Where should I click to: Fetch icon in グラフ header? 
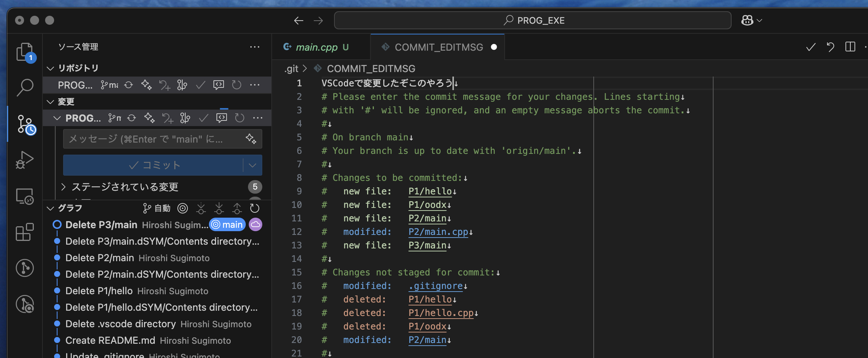tap(201, 208)
